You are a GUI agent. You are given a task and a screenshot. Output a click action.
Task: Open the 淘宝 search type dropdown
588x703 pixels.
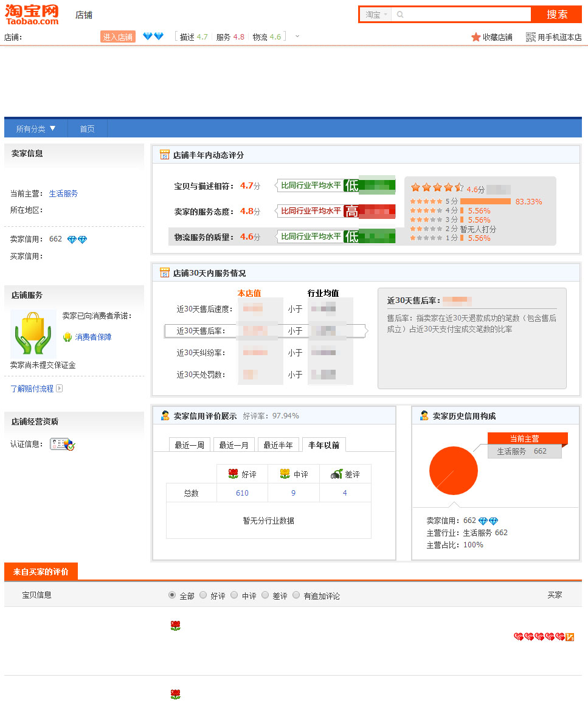[x=376, y=15]
